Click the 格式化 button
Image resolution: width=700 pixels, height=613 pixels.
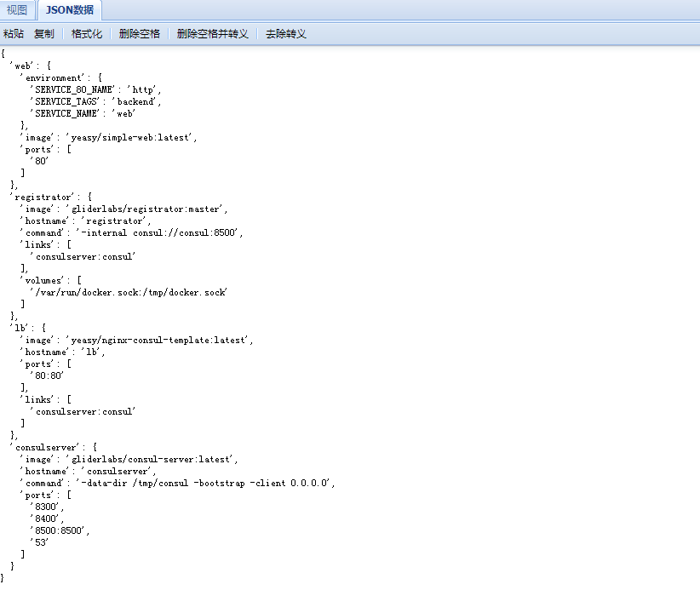click(x=87, y=34)
